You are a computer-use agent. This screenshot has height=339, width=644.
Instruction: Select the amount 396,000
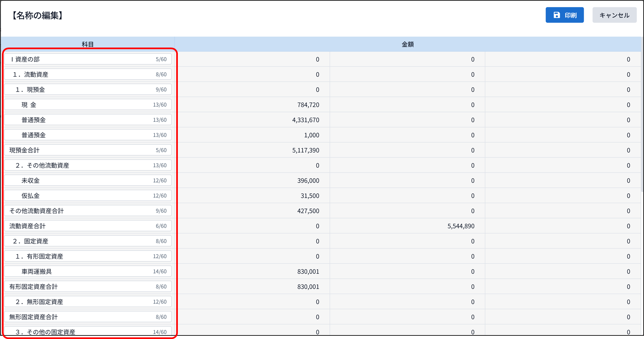click(x=308, y=180)
